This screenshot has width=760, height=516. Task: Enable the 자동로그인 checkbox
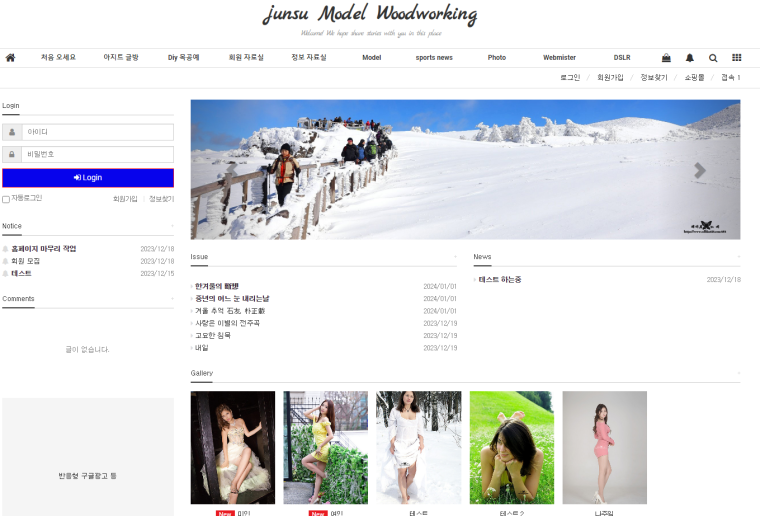pyautogui.click(x=6, y=199)
